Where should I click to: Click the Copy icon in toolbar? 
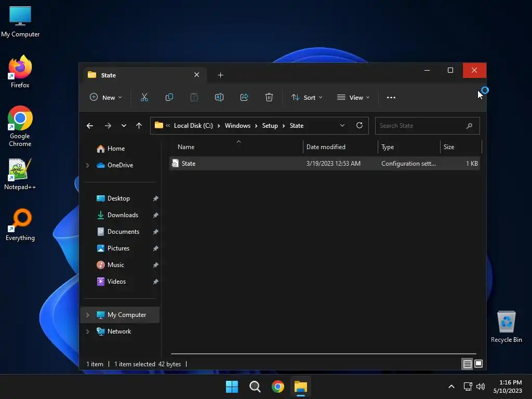coord(169,97)
